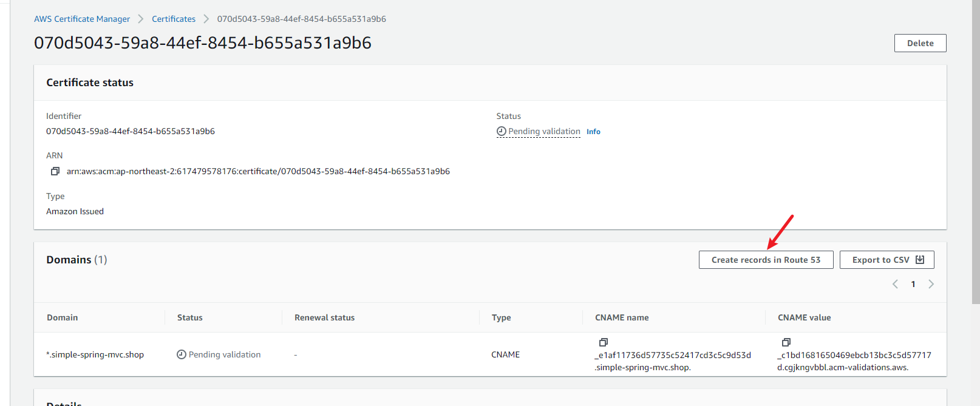980x406 pixels.
Task: Click CNAME type cell in domain row
Action: tap(506, 354)
